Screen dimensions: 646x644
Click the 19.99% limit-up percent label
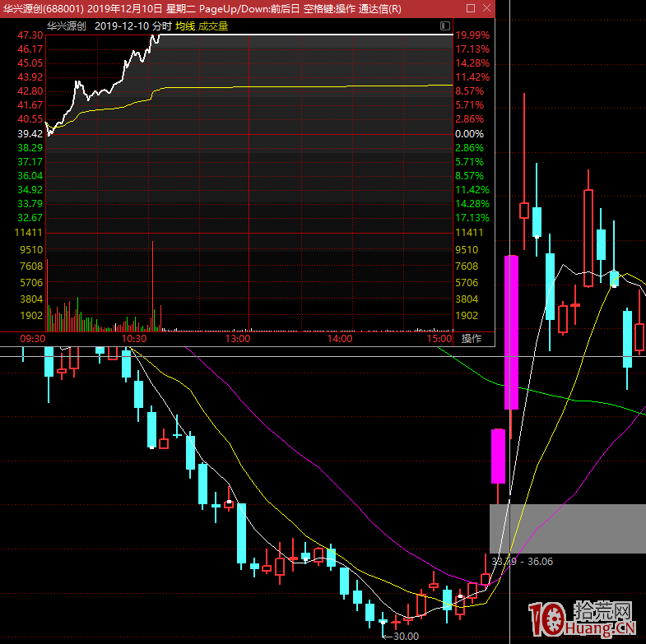coord(472,35)
